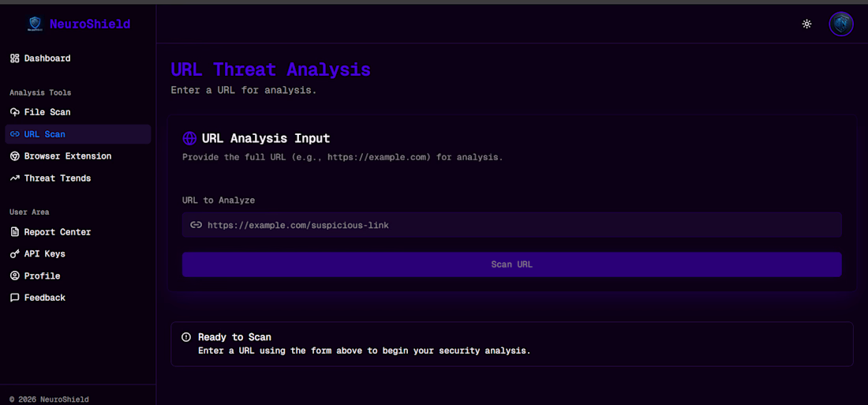Open the Report Center

(78, 231)
